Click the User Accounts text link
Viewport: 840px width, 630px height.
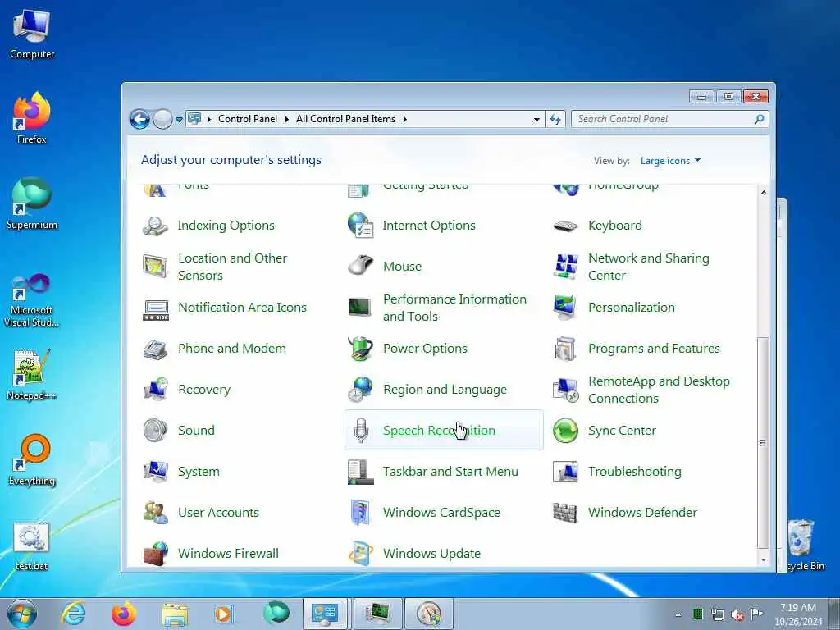[218, 513]
